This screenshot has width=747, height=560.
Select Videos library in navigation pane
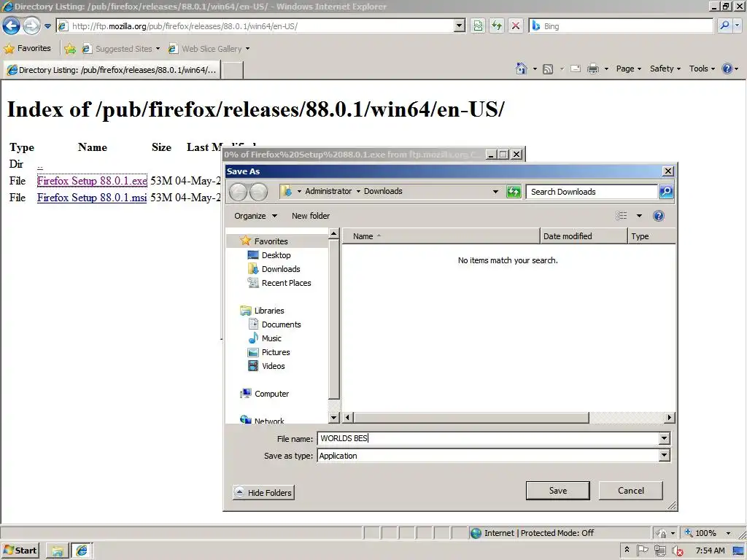click(267, 366)
